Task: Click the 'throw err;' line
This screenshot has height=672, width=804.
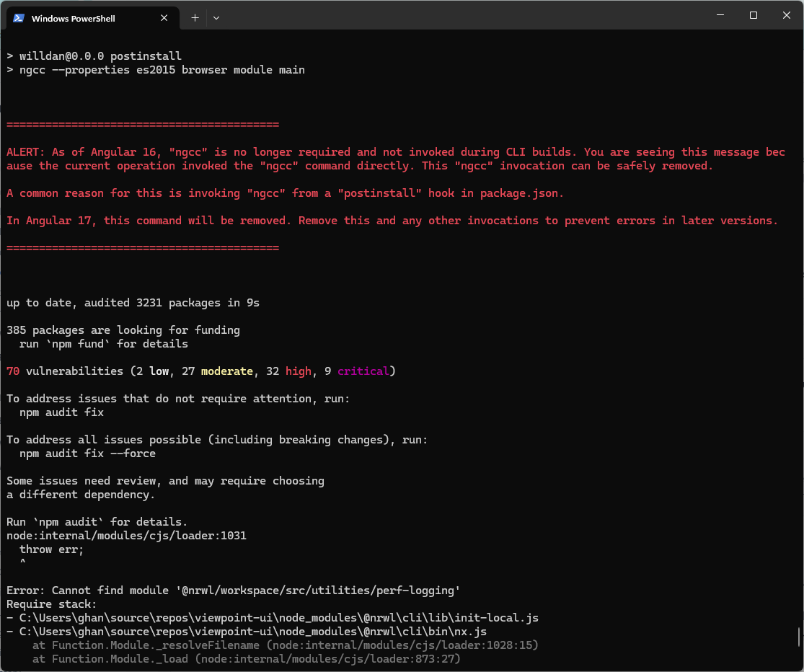Action: [51, 549]
